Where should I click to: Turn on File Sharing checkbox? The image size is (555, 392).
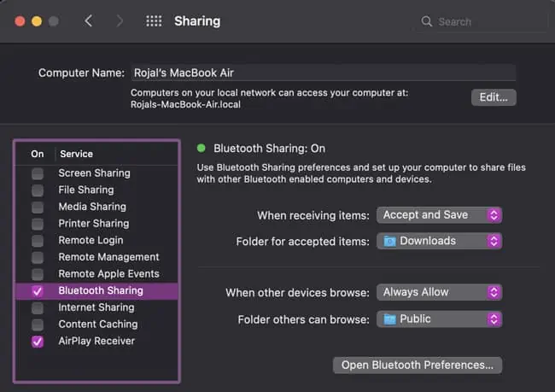click(x=38, y=190)
